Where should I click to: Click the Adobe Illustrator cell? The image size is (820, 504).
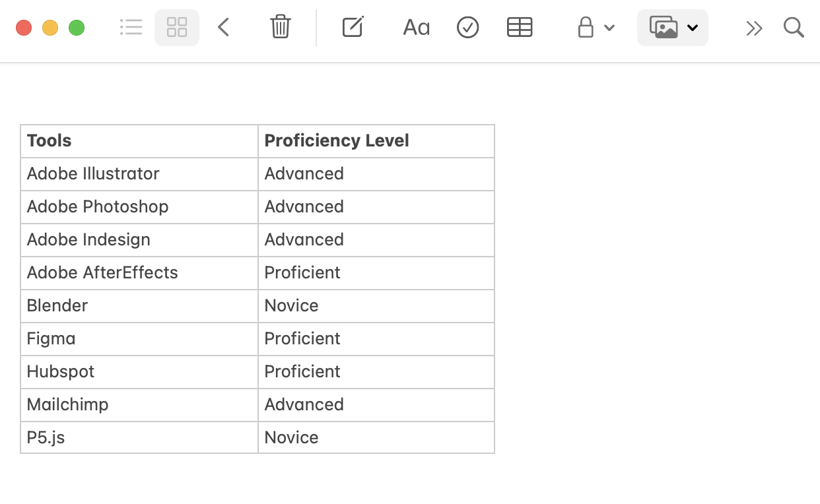point(139,174)
